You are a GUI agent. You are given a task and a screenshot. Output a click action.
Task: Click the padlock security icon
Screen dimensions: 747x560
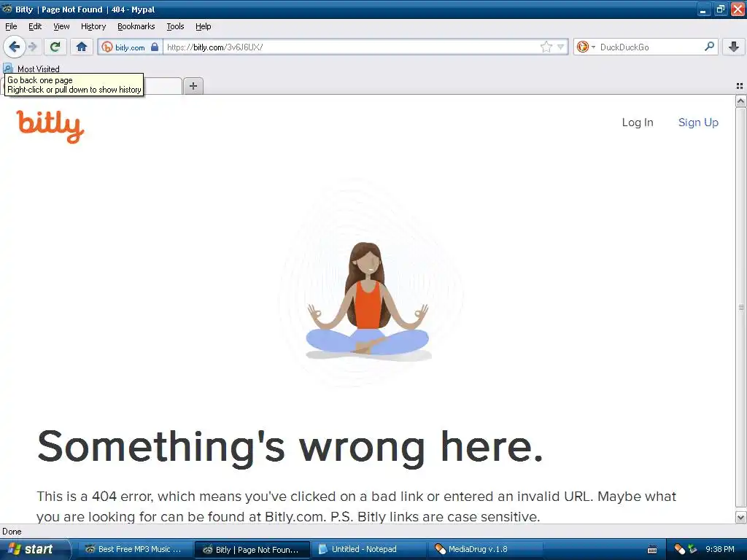(x=155, y=47)
